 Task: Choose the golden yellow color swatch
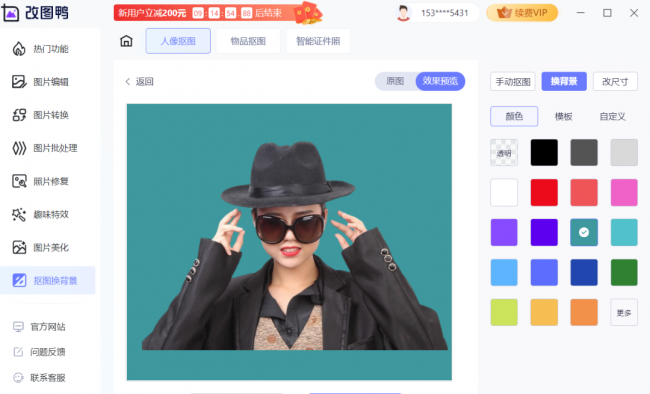pyautogui.click(x=544, y=312)
